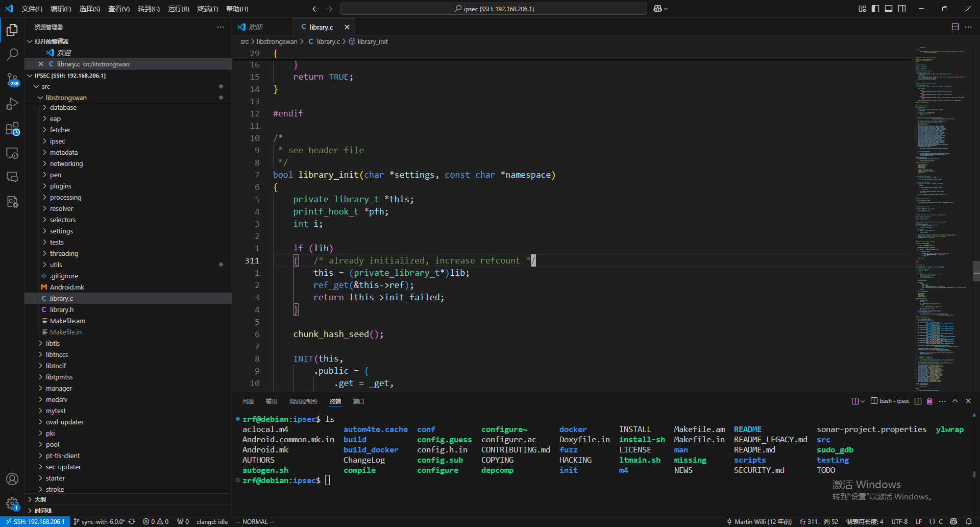Toggle Secondary Side Bar visibility
Image resolution: width=980 pixels, height=527 pixels.
(x=902, y=9)
